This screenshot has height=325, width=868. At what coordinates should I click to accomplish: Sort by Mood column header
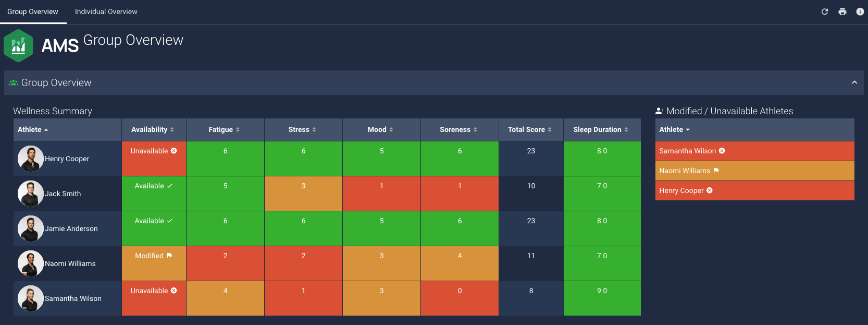[381, 129]
